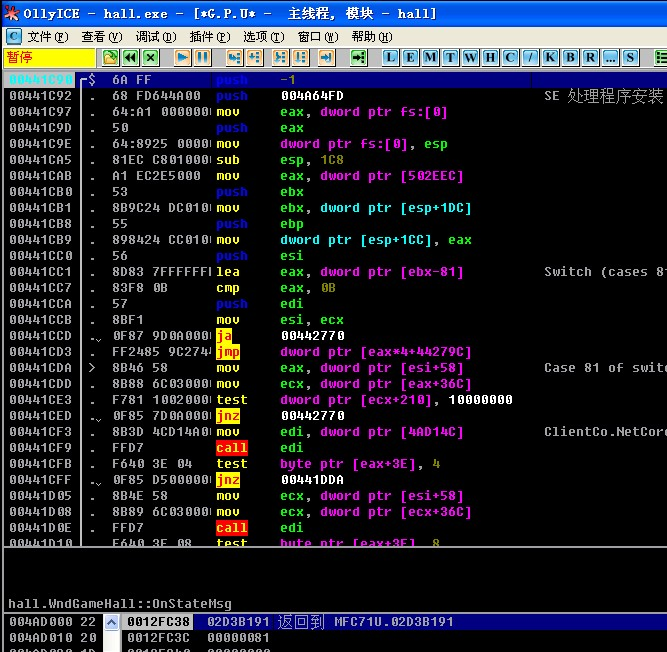Click the 暂停 status indicator
Image resolution: width=667 pixels, height=652 pixels.
pyautogui.click(x=49, y=57)
